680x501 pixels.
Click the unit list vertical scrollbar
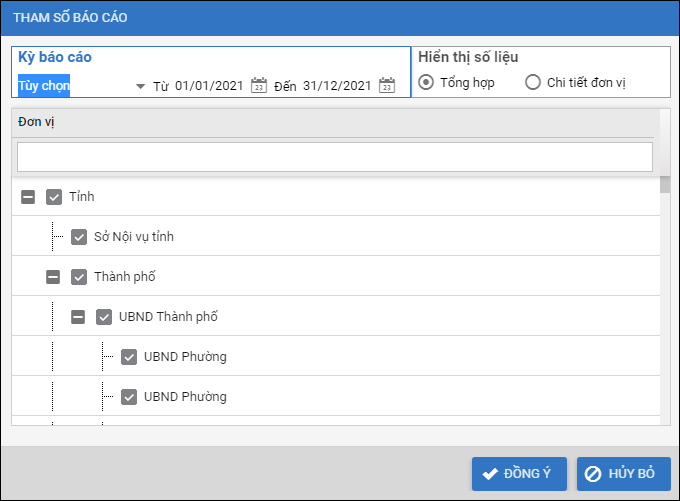pyautogui.click(x=665, y=300)
